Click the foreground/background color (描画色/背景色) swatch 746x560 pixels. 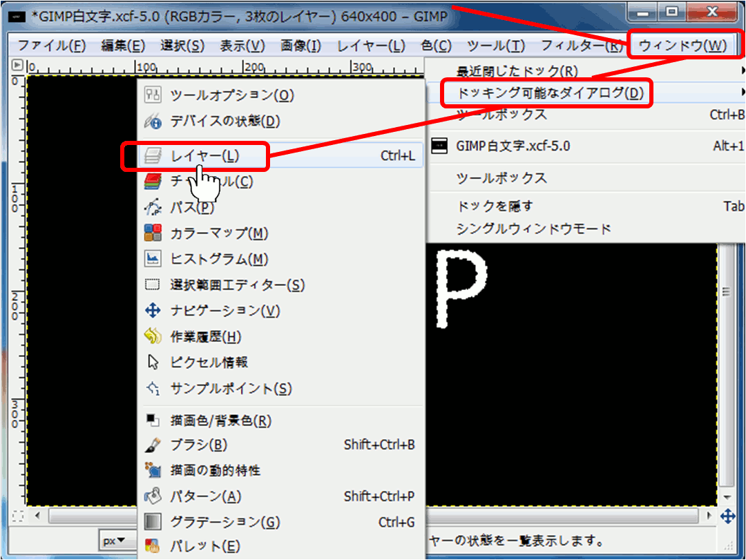[x=153, y=420]
